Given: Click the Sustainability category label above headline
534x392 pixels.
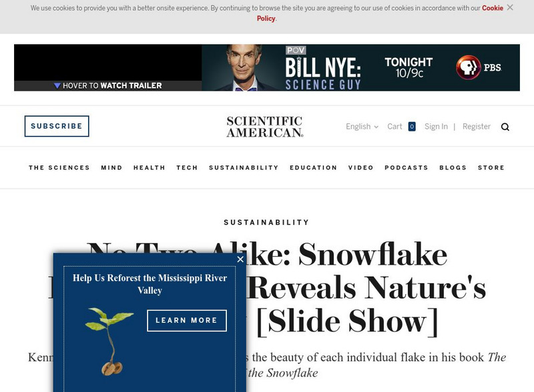Looking at the screenshot, I should pyautogui.click(x=266, y=223).
